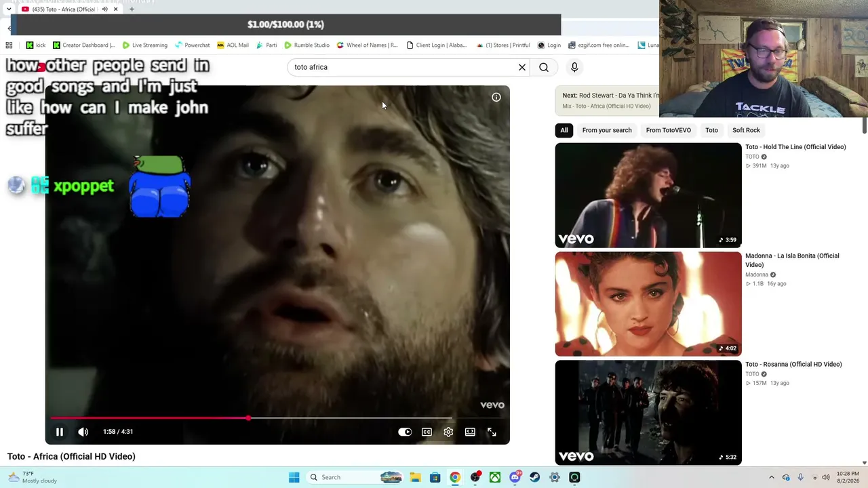Open the 'Rumble Studio' bookmark
This screenshot has height=488, width=868.
point(307,45)
